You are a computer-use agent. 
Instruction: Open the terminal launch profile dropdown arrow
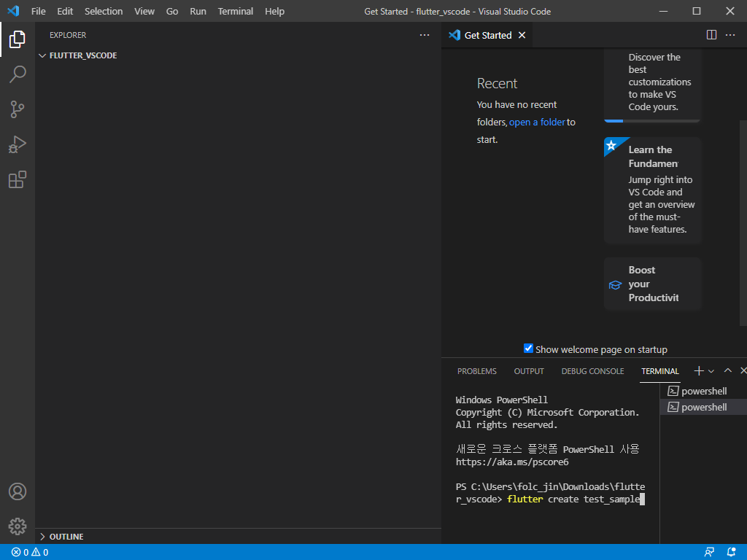point(711,371)
